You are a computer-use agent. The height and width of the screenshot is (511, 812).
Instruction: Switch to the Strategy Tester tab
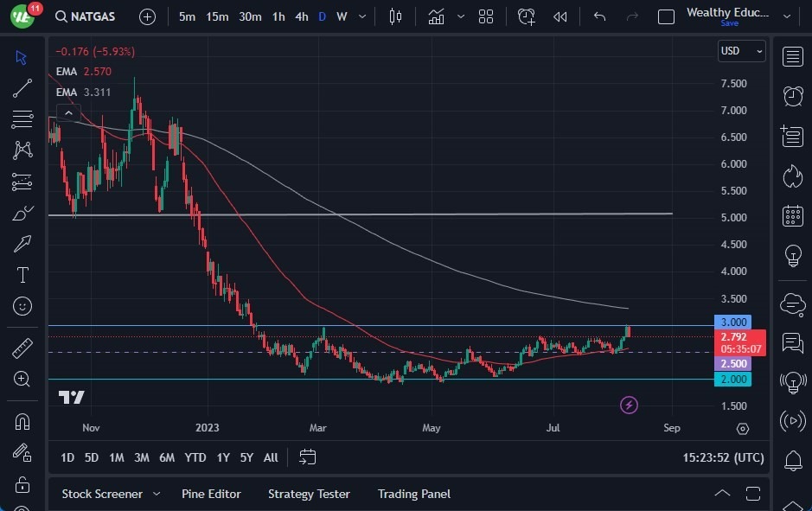pos(309,494)
